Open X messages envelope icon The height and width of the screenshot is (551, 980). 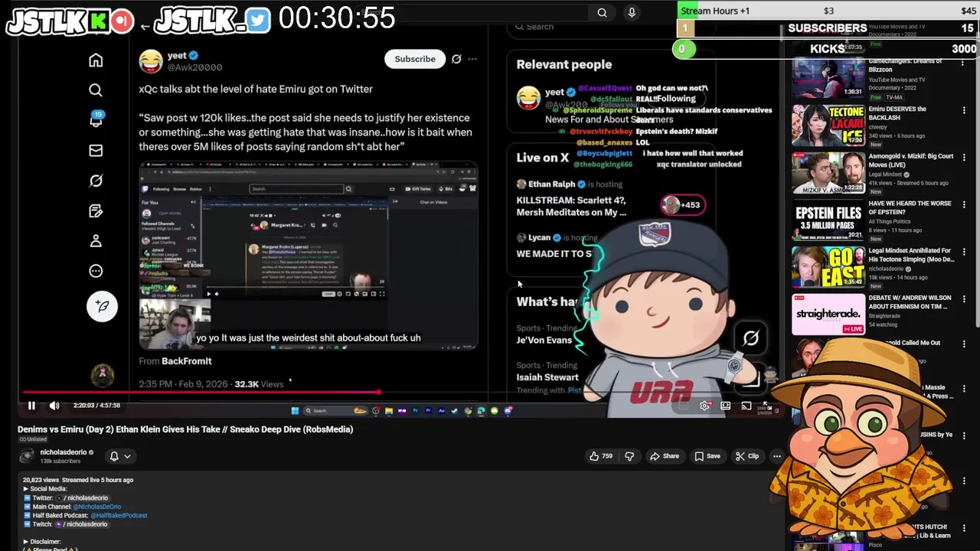pos(96,151)
